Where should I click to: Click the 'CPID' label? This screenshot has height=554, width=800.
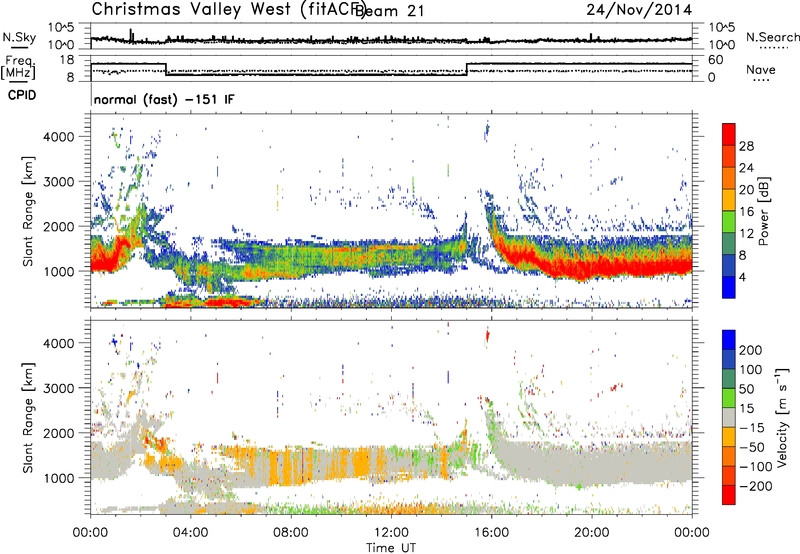coord(22,95)
